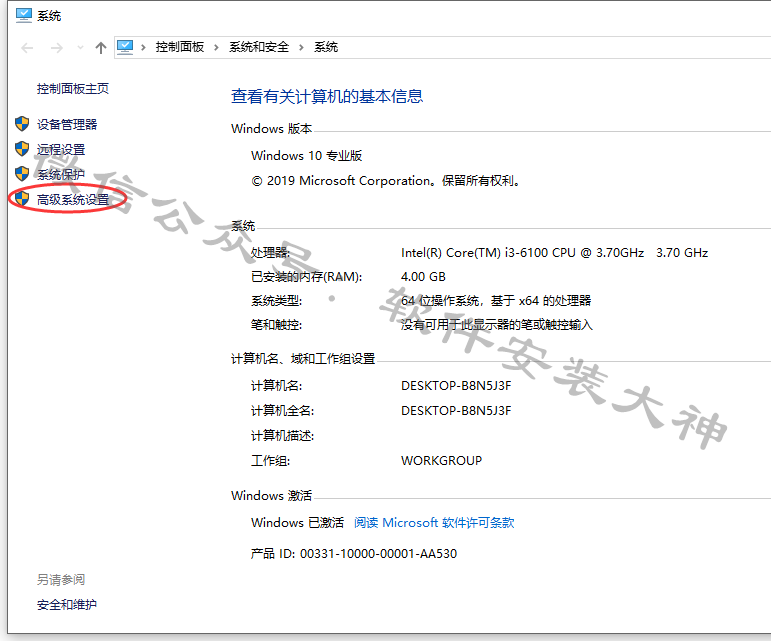Open 阅读 Microsoft 软件许可条款 link

(434, 523)
